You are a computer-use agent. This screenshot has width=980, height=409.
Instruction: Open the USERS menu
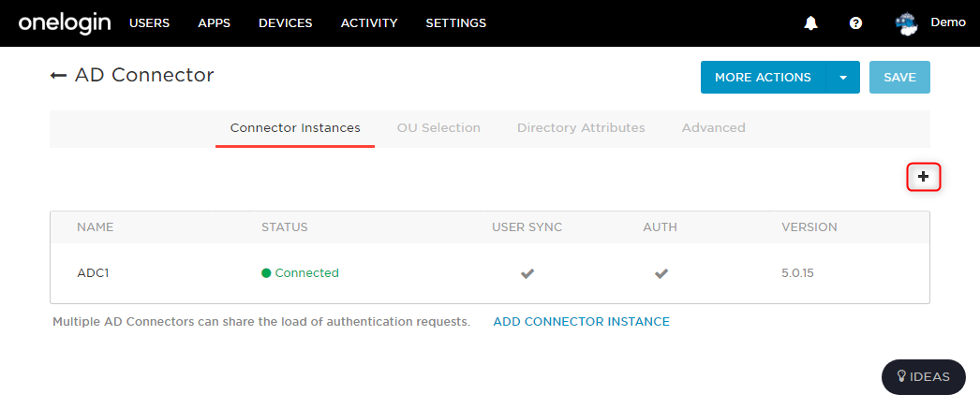[149, 23]
